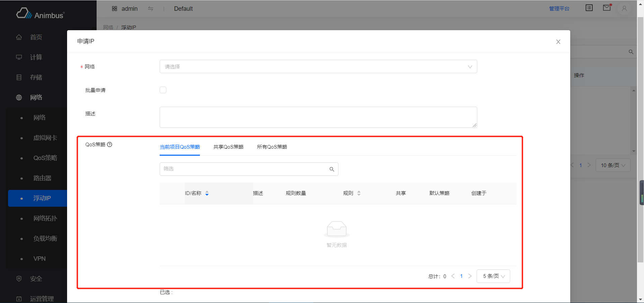Click the task list icon in the header

point(589,7)
